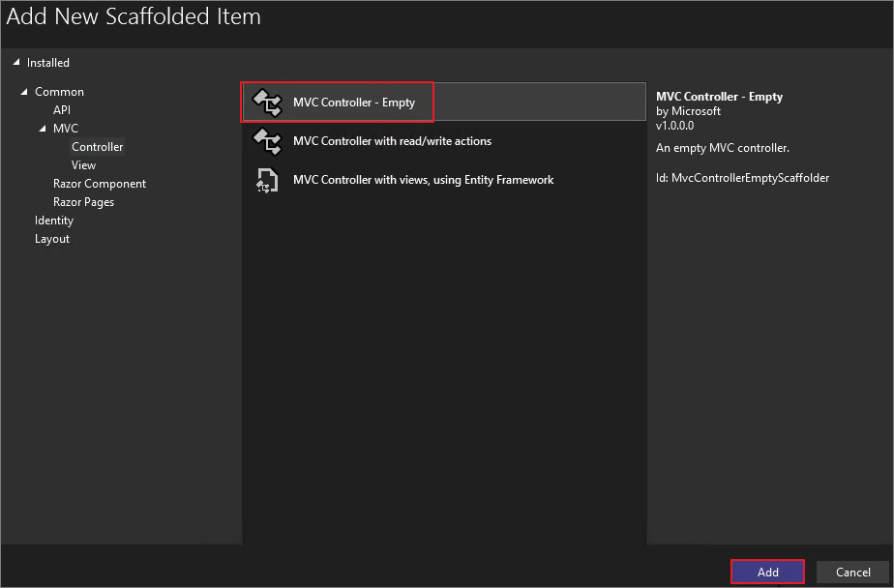
Task: Collapse the Common category arrow
Action: click(x=24, y=91)
